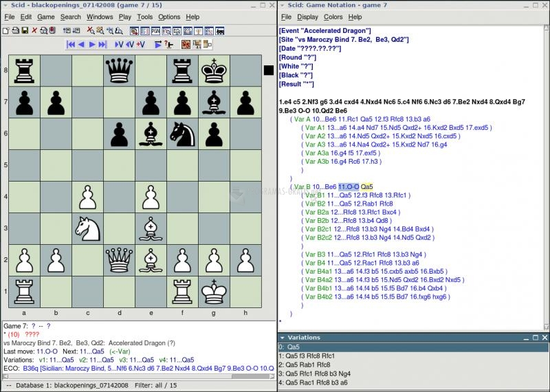Save game with the floppy disk icon

(25, 30)
